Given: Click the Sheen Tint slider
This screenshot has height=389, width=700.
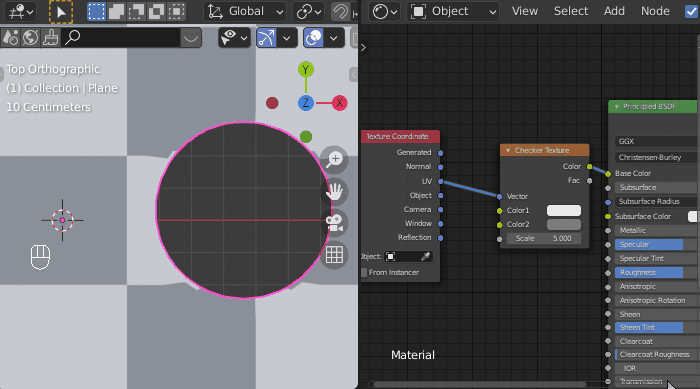Looking at the screenshot, I should click(x=655, y=327).
